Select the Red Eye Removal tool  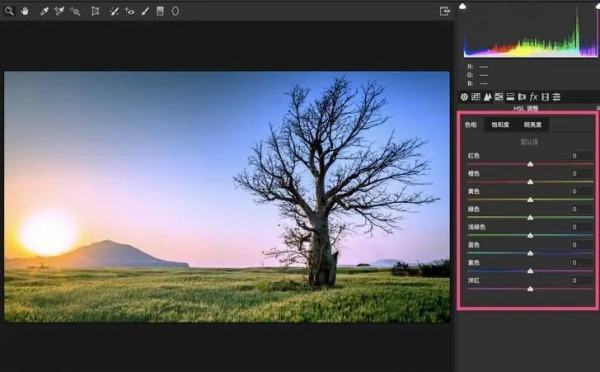(x=129, y=11)
